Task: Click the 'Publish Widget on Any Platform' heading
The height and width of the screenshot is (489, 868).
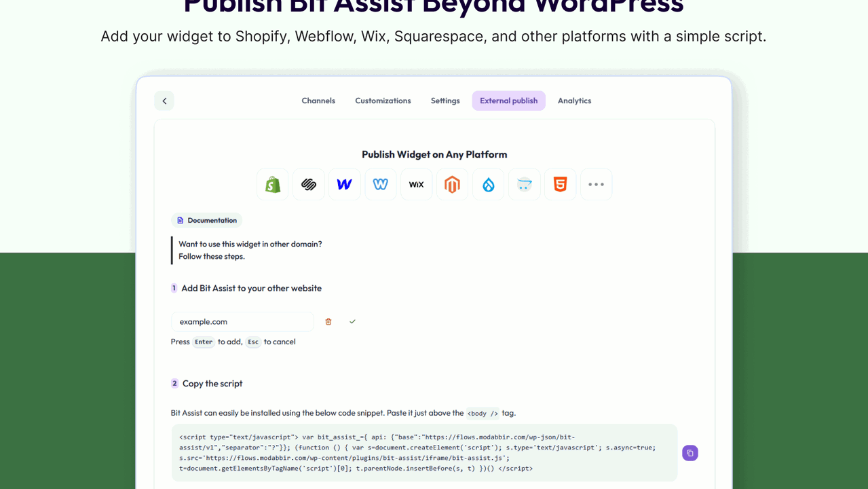Action: [x=434, y=155]
